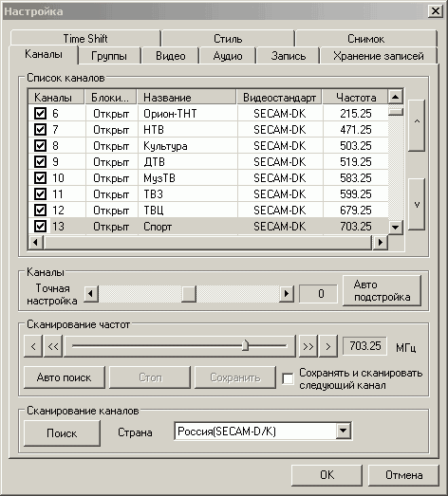Click the channel list scroll-up arrow
The height and width of the screenshot is (496, 448).
point(395,97)
